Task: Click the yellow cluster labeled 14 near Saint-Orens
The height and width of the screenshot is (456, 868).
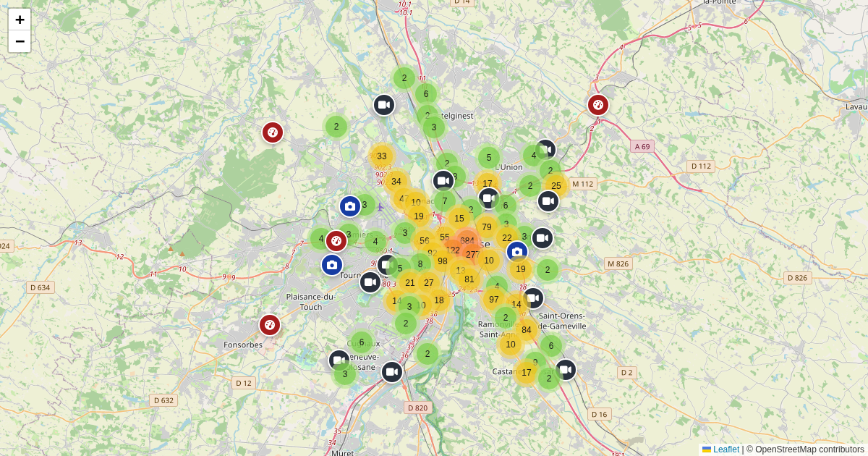Action: (x=516, y=305)
